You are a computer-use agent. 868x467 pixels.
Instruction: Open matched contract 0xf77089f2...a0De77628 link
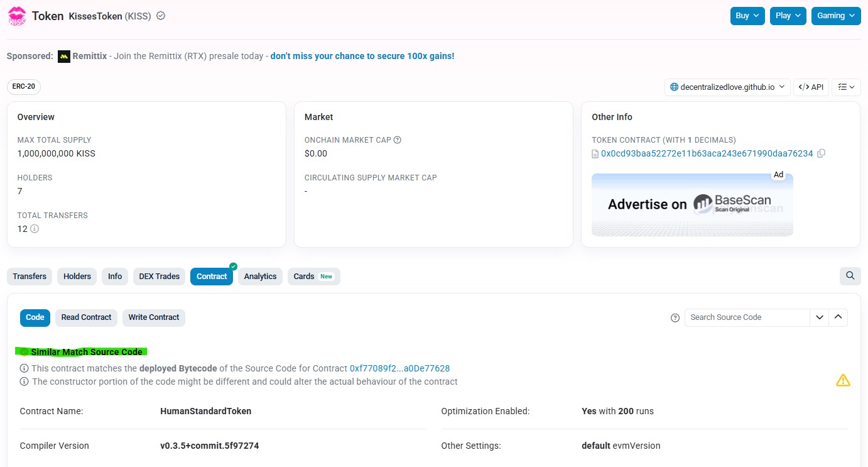coord(400,368)
